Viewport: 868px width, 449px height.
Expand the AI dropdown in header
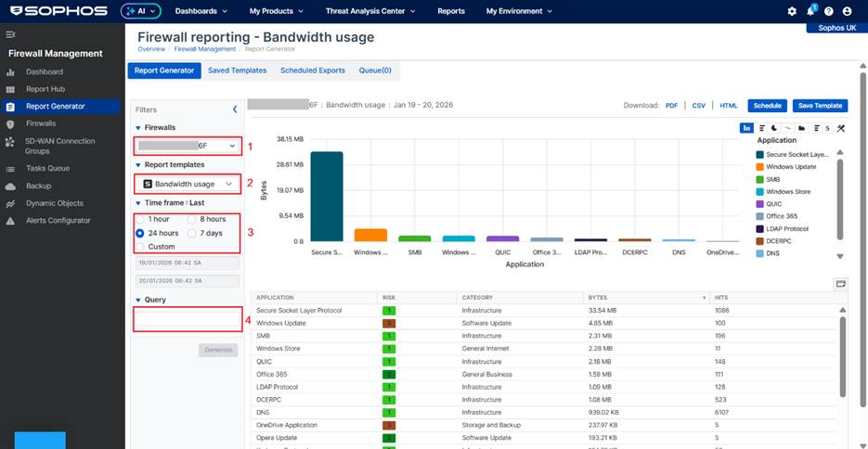point(141,11)
